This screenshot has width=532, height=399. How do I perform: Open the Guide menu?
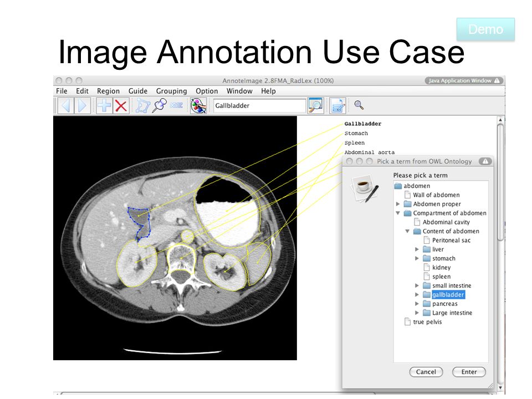pyautogui.click(x=138, y=91)
